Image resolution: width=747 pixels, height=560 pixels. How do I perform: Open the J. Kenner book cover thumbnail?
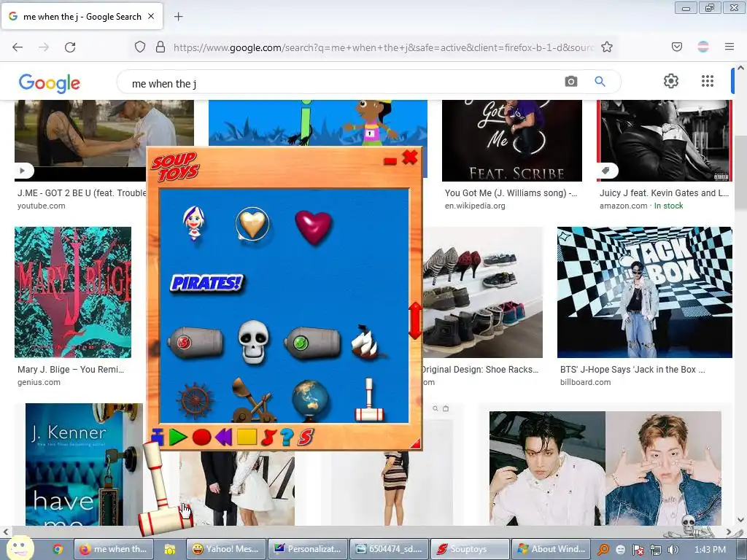coord(84,464)
